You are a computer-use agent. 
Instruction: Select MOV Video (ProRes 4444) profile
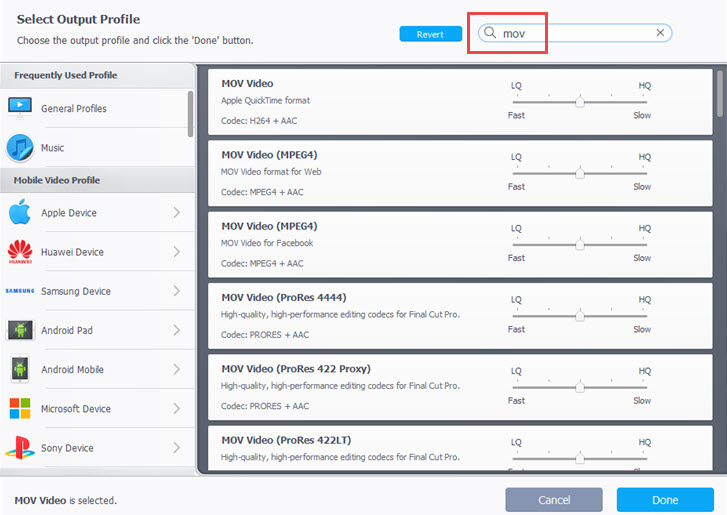[350, 314]
